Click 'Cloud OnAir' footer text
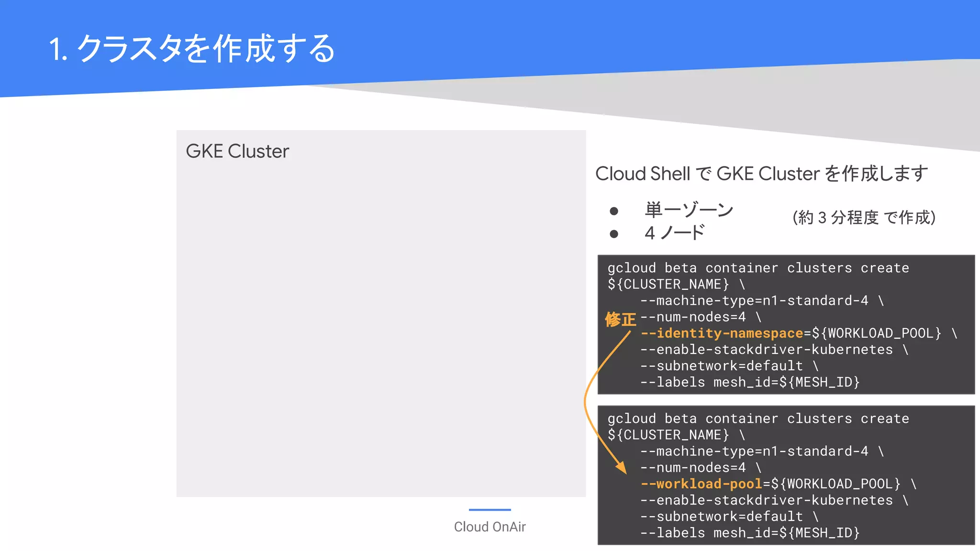The image size is (980, 551). pyautogui.click(x=490, y=527)
